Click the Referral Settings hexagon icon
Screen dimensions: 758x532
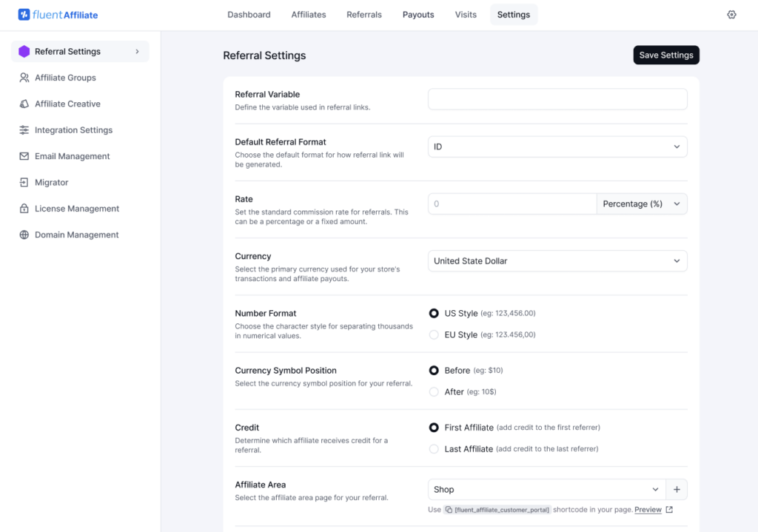24,52
